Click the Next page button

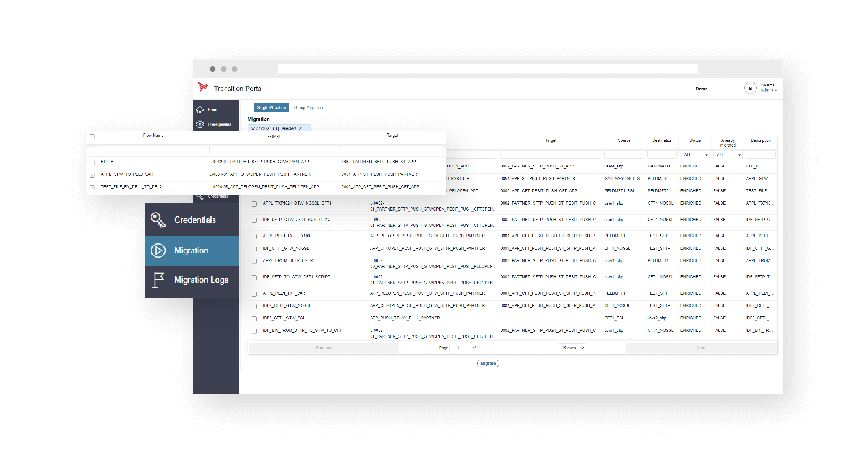pyautogui.click(x=701, y=348)
